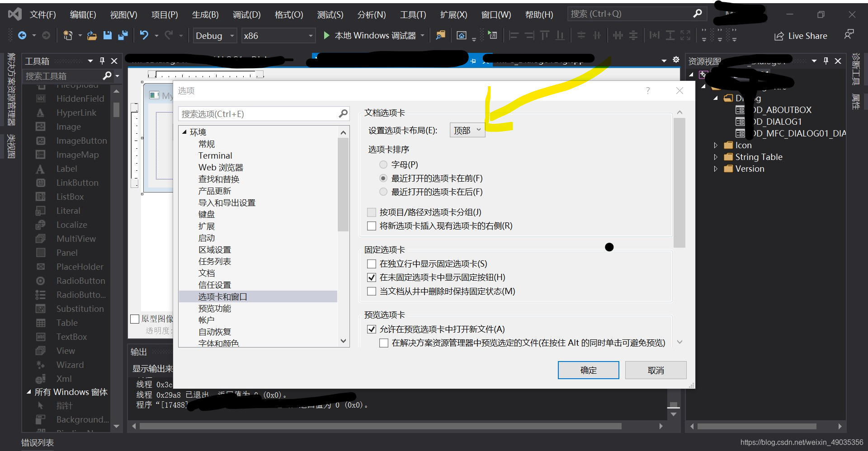
Task: Open the 文件(F) menu
Action: click(x=42, y=14)
